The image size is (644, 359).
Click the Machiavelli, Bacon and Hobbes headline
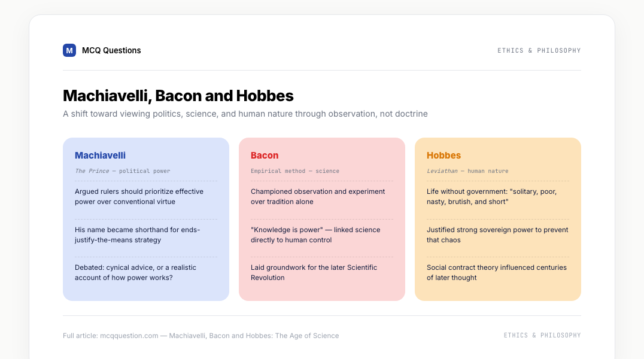pyautogui.click(x=178, y=96)
